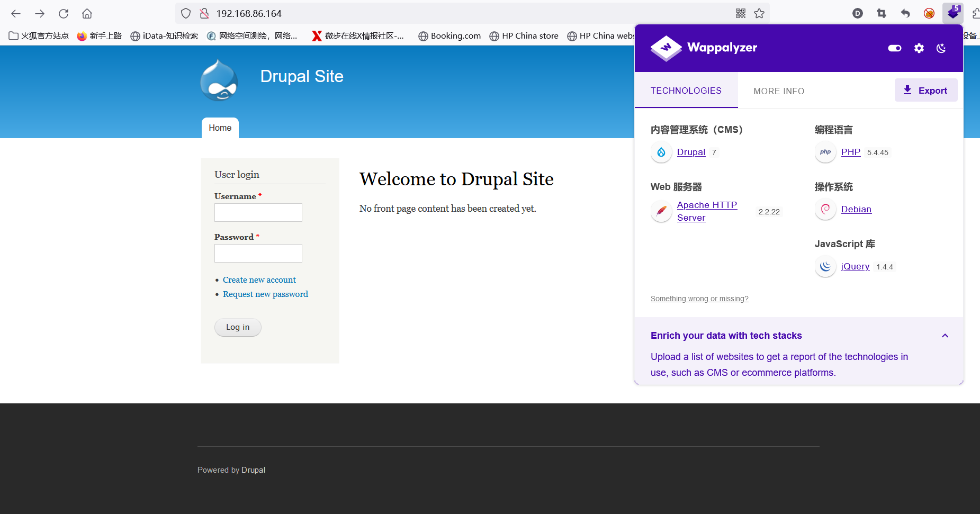Open the QR code icon in address bar
980x514 pixels.
[741, 13]
